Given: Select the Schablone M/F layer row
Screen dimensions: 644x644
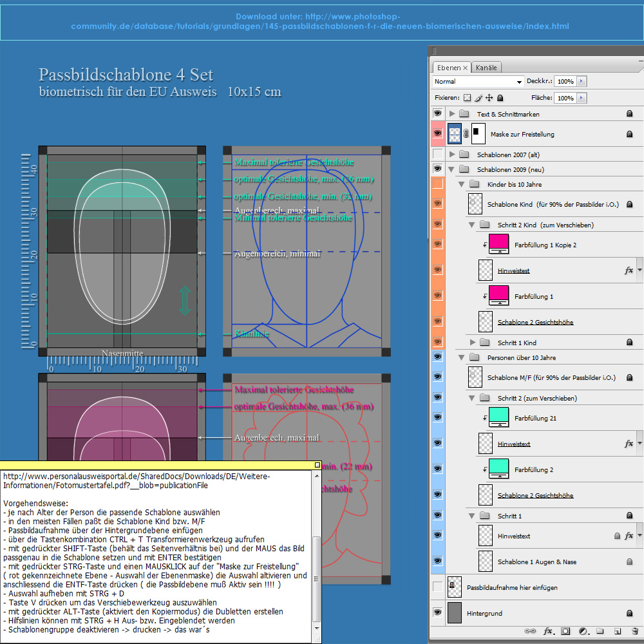Looking at the screenshot, I should click(544, 377).
